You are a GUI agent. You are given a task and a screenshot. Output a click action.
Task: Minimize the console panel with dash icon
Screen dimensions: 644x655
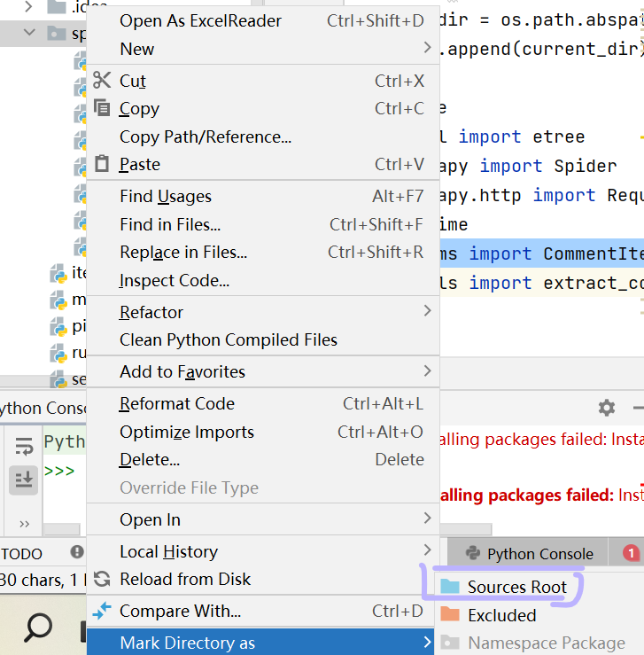tap(638, 408)
